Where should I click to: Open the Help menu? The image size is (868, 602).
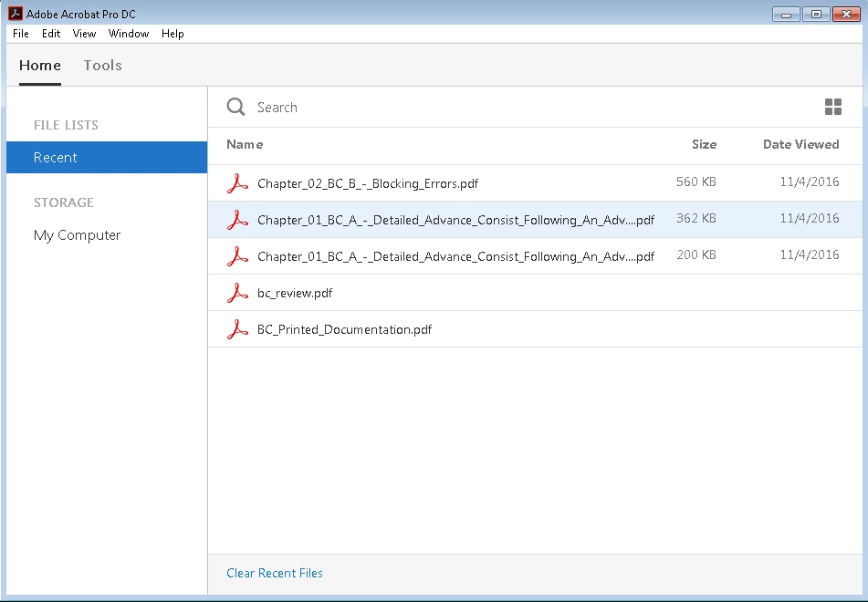pyautogui.click(x=173, y=34)
